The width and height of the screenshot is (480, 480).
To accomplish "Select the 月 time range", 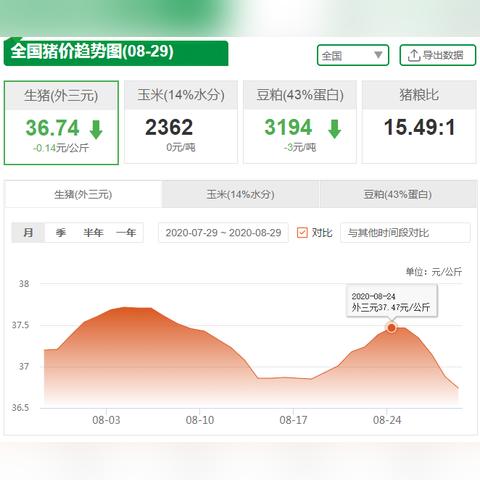I will [28, 232].
